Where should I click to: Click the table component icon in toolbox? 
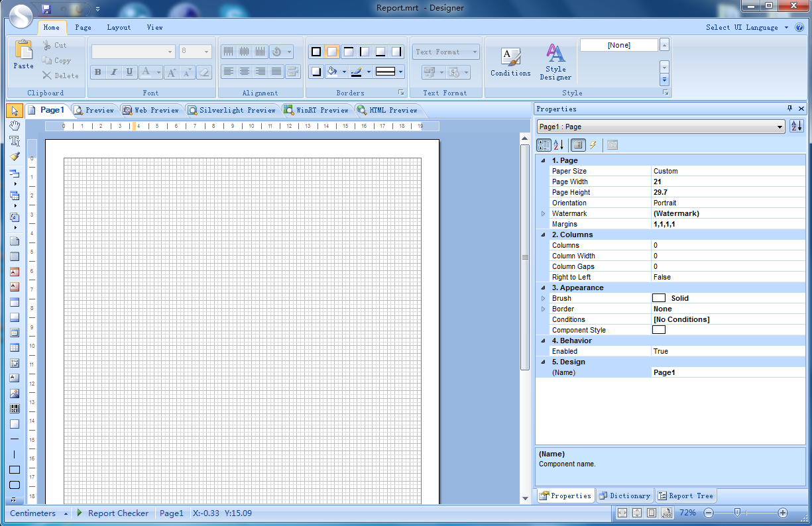pyautogui.click(x=15, y=348)
